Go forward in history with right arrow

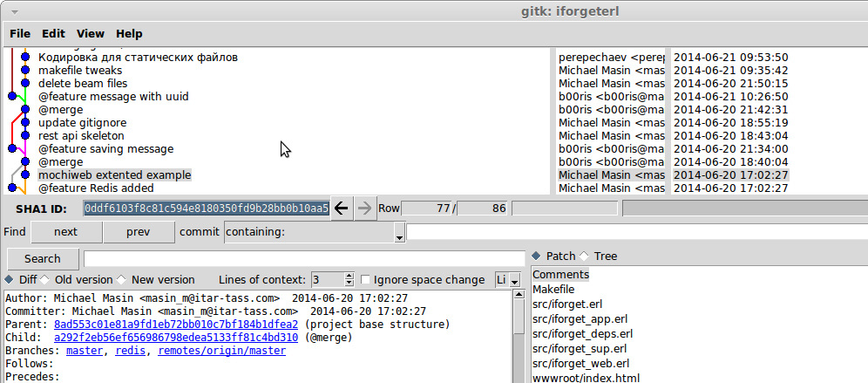click(x=364, y=209)
